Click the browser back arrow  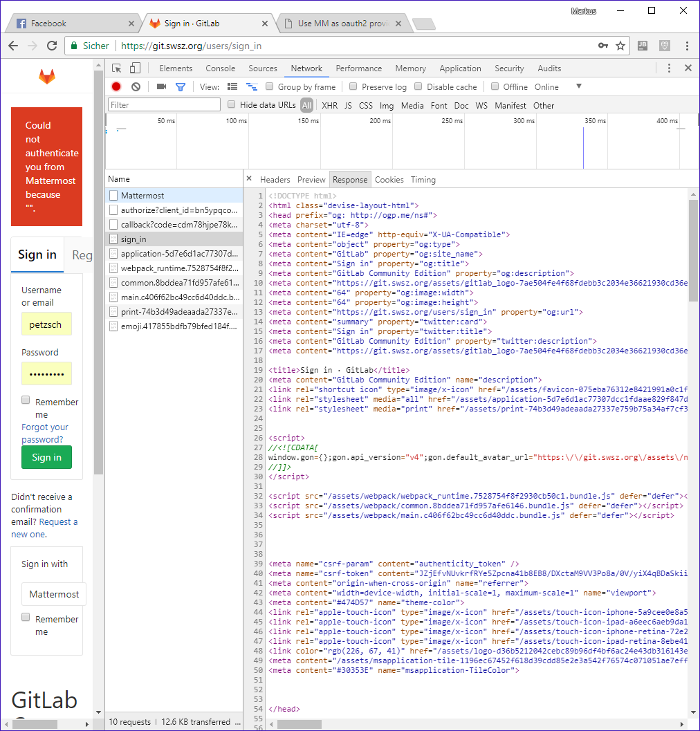click(x=13, y=46)
